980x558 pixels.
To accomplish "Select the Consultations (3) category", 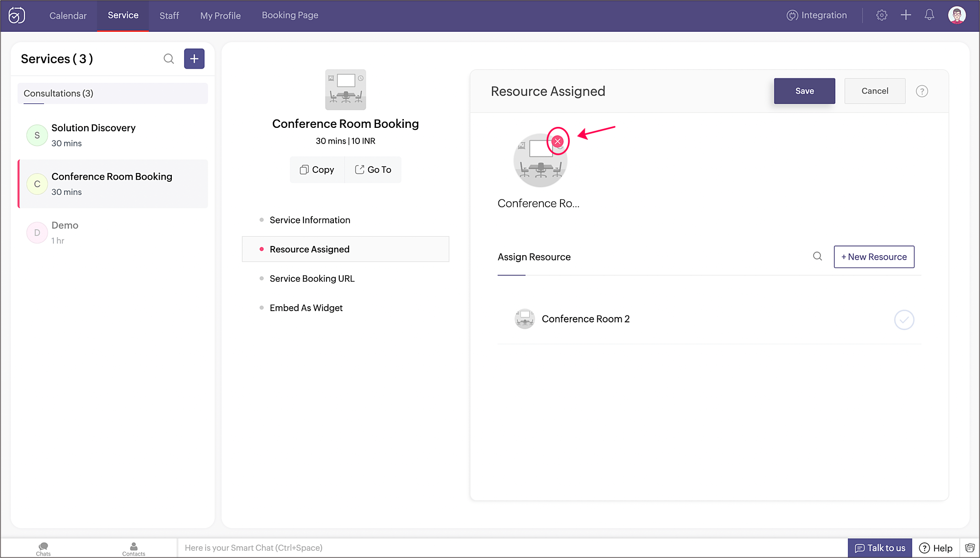I will (x=113, y=93).
